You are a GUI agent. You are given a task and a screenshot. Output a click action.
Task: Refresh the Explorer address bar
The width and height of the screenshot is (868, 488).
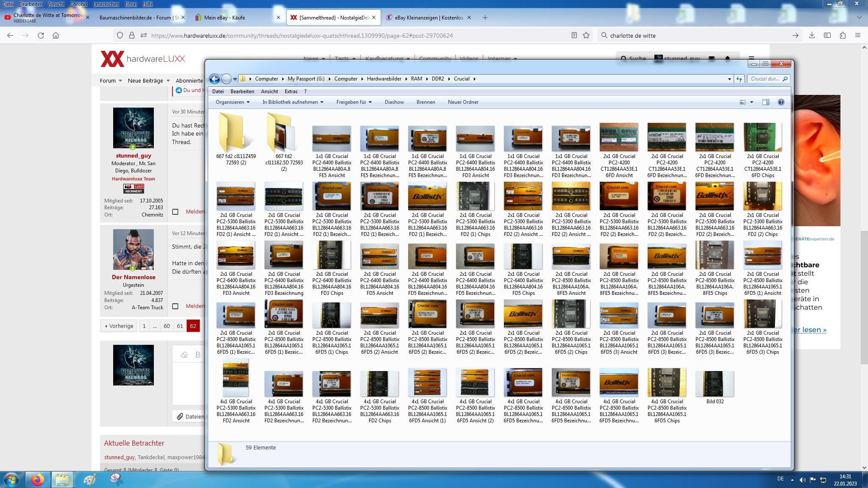click(739, 79)
